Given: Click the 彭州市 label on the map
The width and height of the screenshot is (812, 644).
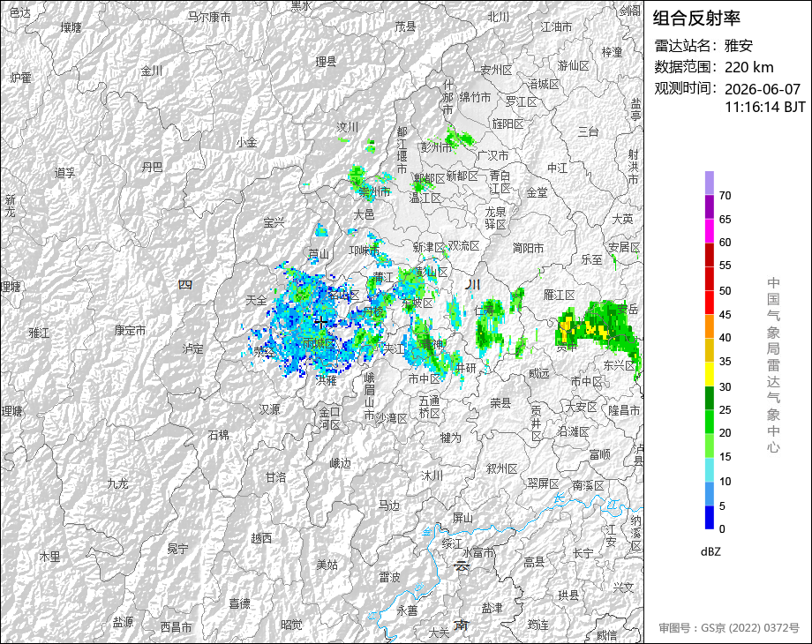Looking at the screenshot, I should coord(436,147).
